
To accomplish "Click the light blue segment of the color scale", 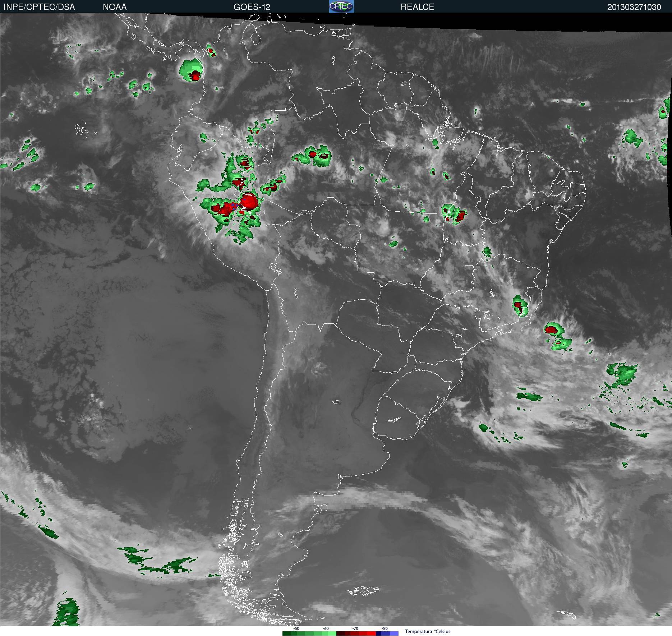I will click(394, 633).
